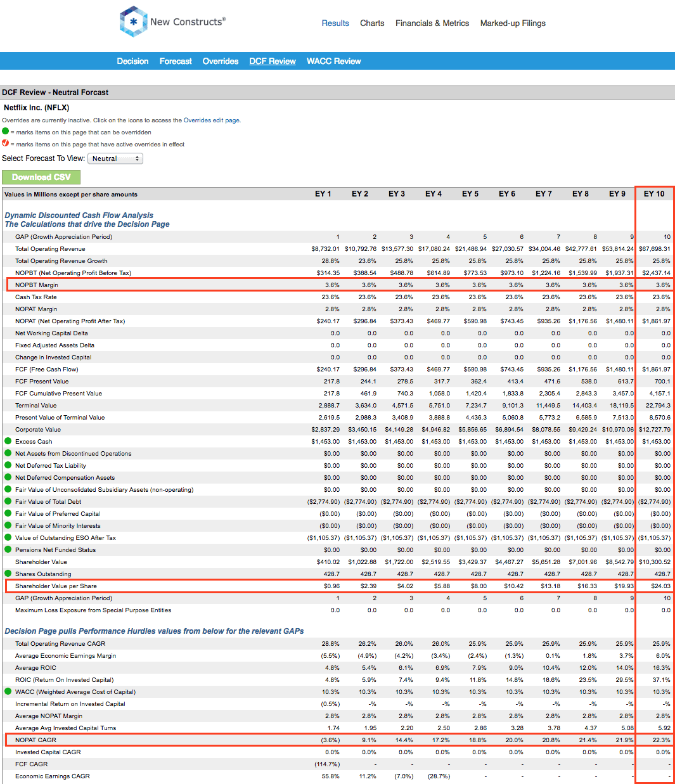The image size is (675, 784).
Task: Click the Total Operating Revenue row label
Action: pyautogui.click(x=50, y=249)
